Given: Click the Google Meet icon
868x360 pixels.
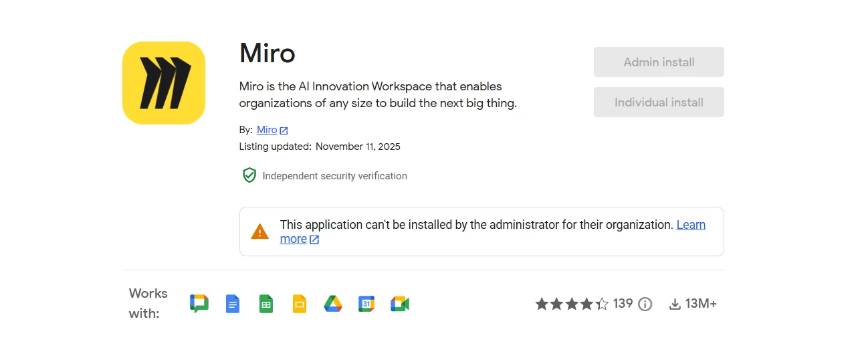Looking at the screenshot, I should [400, 304].
